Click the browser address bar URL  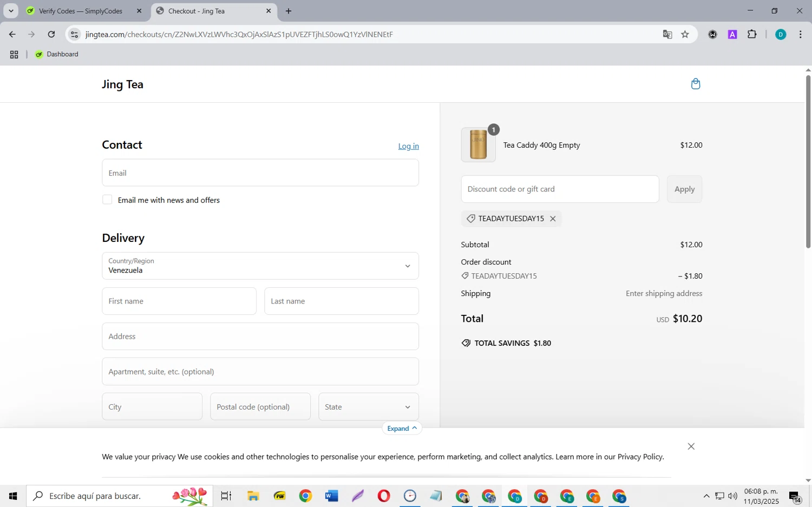click(239, 34)
